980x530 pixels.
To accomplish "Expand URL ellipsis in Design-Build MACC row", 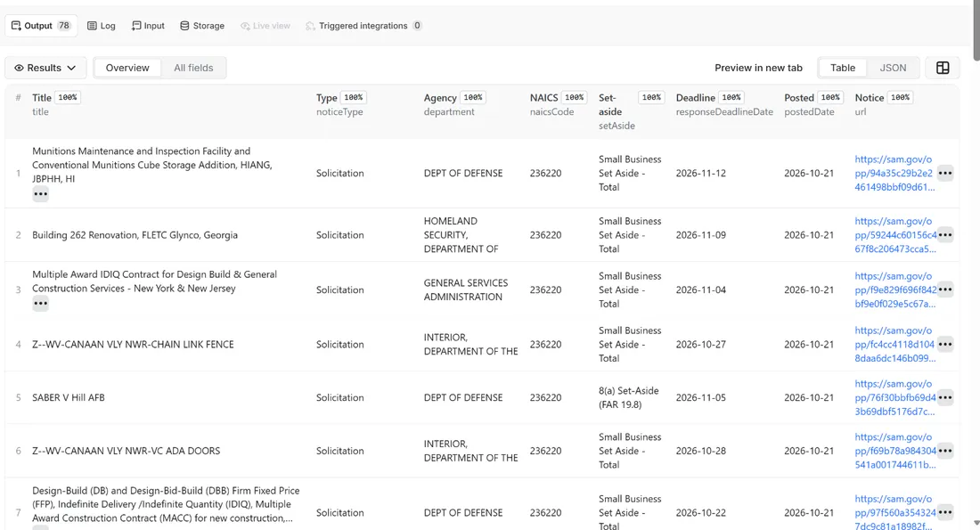I will tap(945, 512).
